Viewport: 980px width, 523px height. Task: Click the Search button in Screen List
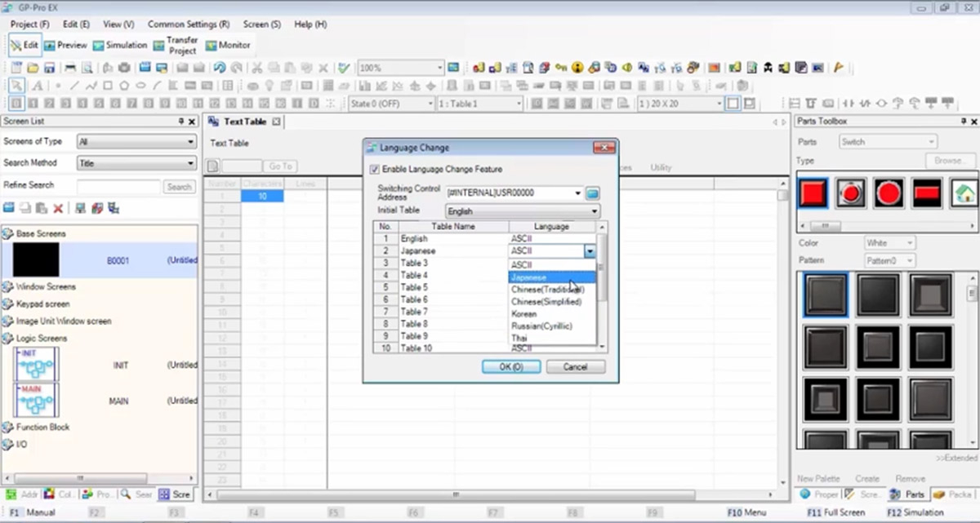pos(179,187)
